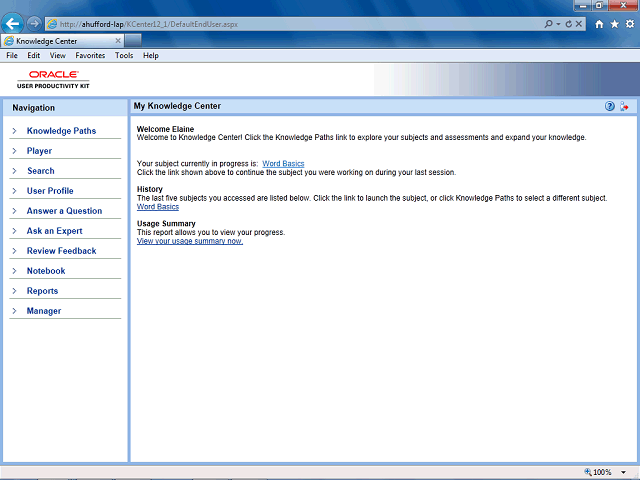Click chevron beside Manager
640x480 pixels.
(x=14, y=311)
